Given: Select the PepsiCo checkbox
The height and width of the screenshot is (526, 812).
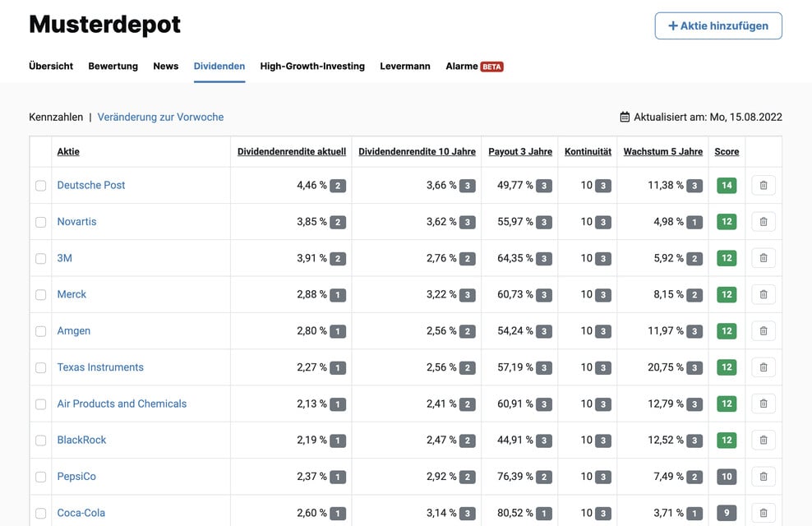Looking at the screenshot, I should [40, 477].
